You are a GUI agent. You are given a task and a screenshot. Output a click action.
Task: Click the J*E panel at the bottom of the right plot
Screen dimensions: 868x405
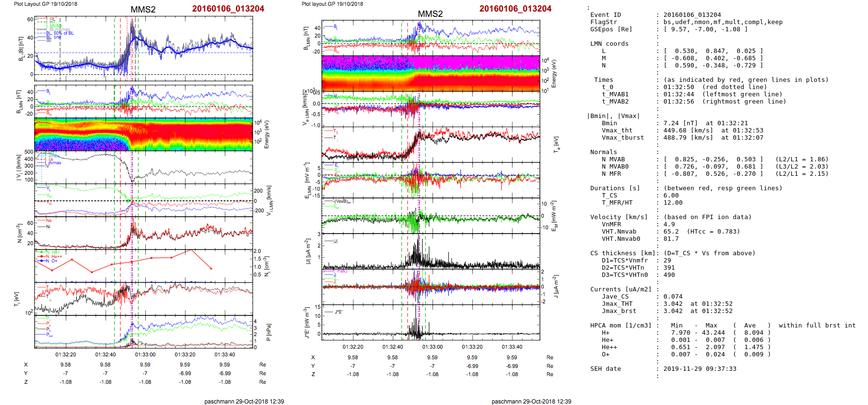click(x=430, y=323)
